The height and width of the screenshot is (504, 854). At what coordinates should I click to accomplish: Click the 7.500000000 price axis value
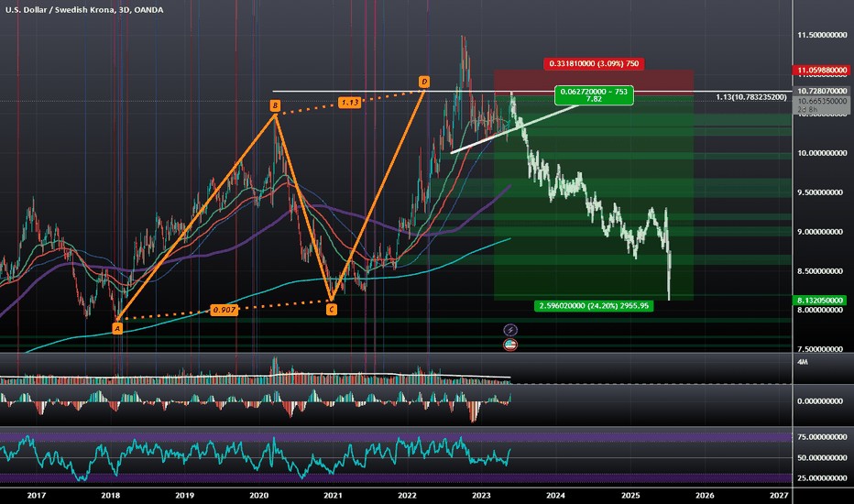coord(820,349)
